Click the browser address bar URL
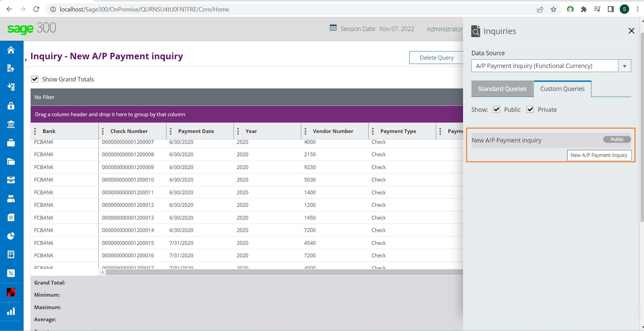This screenshot has width=644, height=331. coord(144,9)
